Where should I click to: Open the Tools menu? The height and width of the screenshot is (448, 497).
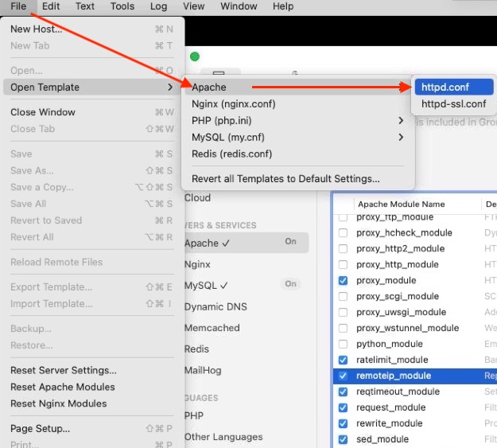tap(122, 6)
